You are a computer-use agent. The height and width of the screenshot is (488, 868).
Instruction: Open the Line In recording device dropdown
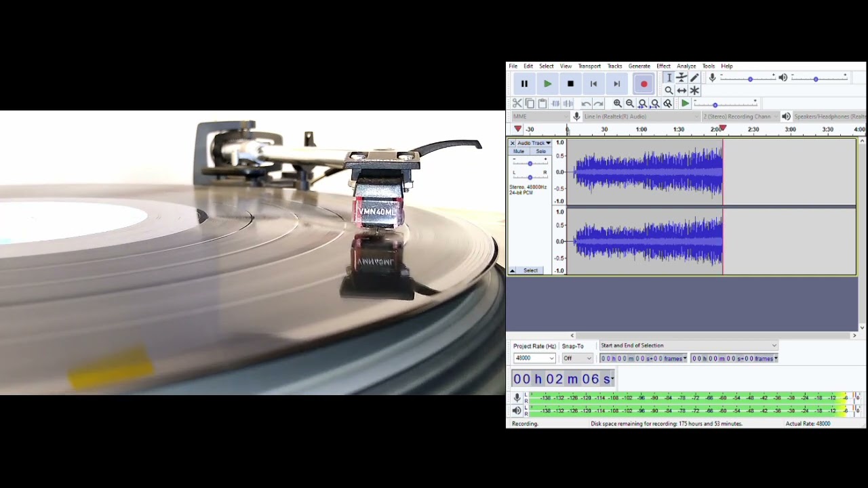pos(641,117)
